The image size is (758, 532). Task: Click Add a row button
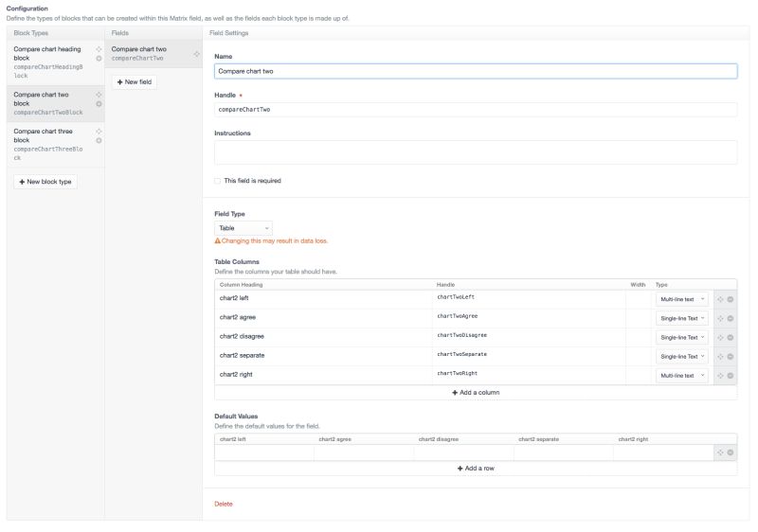[476, 469]
